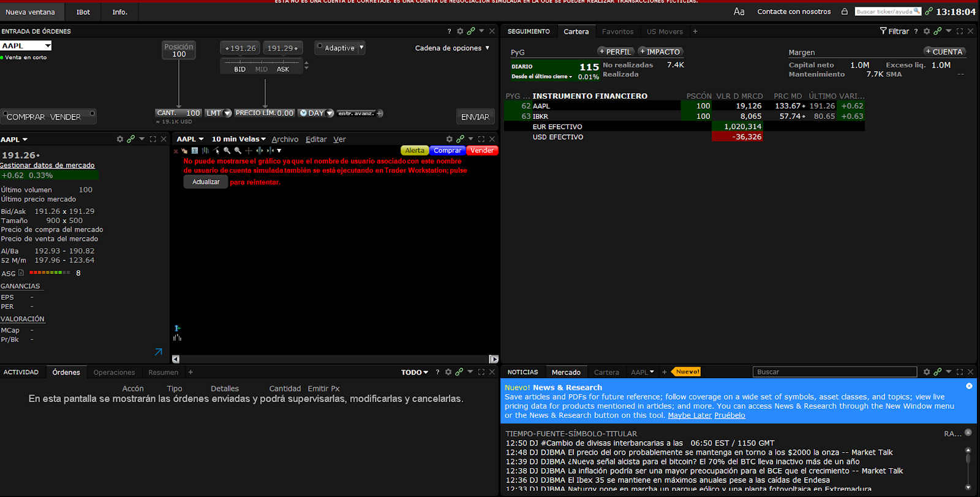980x497 pixels.
Task: Click chart panel link chain icon
Action: click(460, 139)
